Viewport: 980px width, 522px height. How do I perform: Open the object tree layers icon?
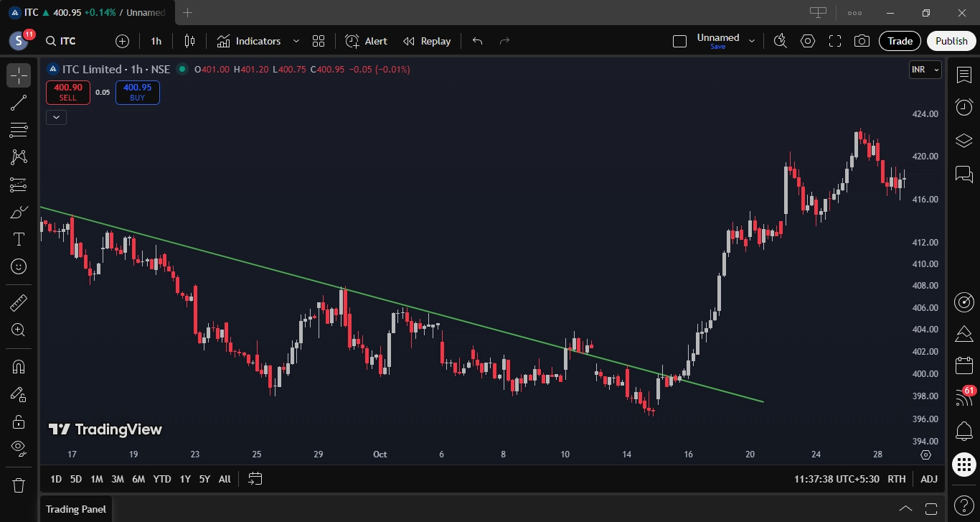(964, 140)
